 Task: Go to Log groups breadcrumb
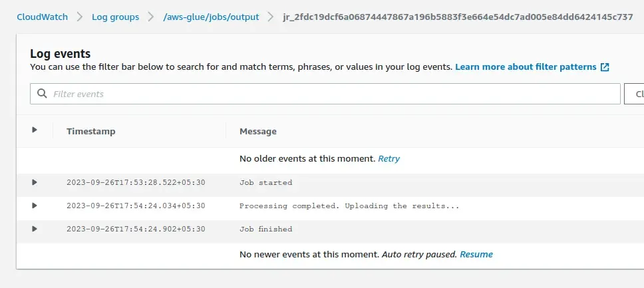pyautogui.click(x=115, y=17)
